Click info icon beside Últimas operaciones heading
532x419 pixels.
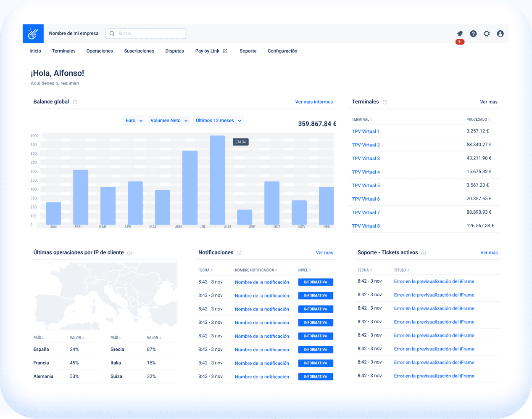(129, 253)
